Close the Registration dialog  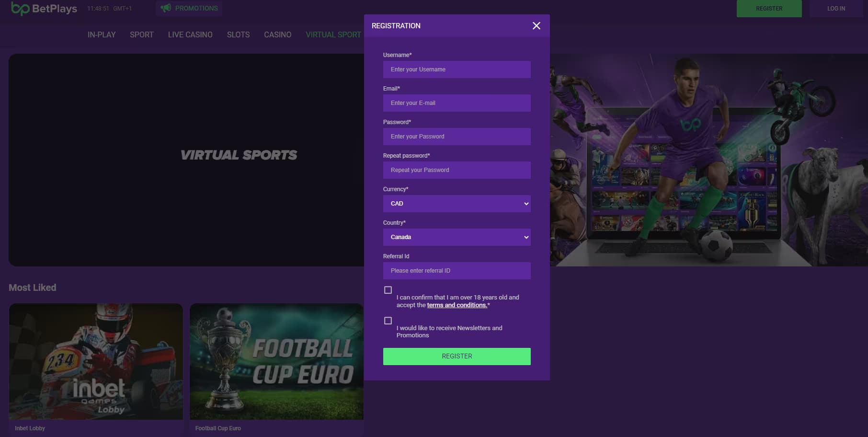536,26
